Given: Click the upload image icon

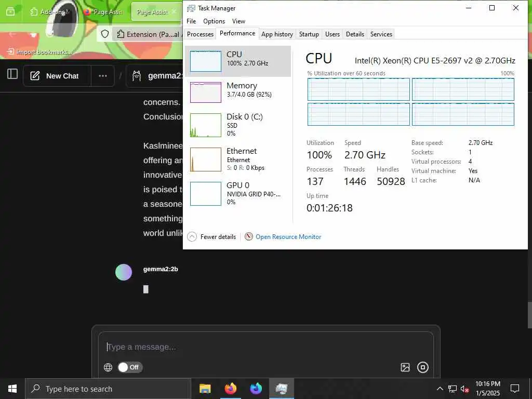Looking at the screenshot, I should tap(405, 367).
